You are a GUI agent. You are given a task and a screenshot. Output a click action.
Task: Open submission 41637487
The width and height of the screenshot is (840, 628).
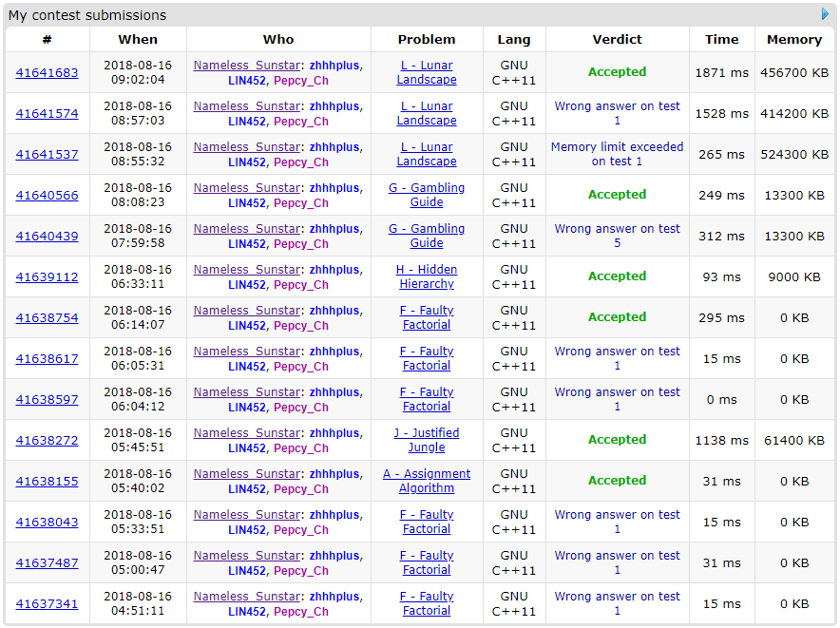coord(47,563)
